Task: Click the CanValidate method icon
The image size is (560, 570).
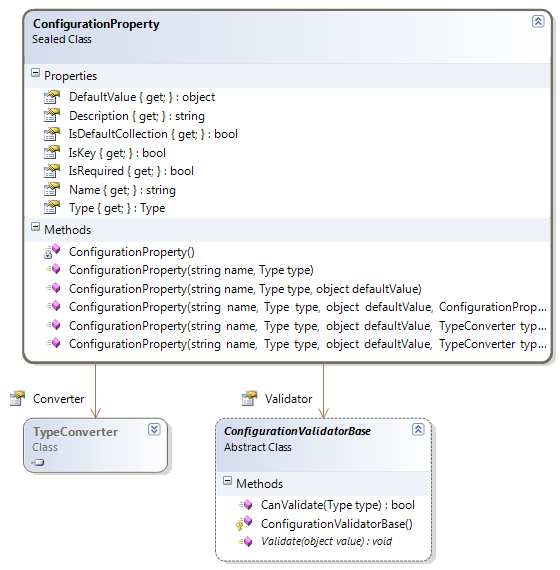Action: coord(245,505)
